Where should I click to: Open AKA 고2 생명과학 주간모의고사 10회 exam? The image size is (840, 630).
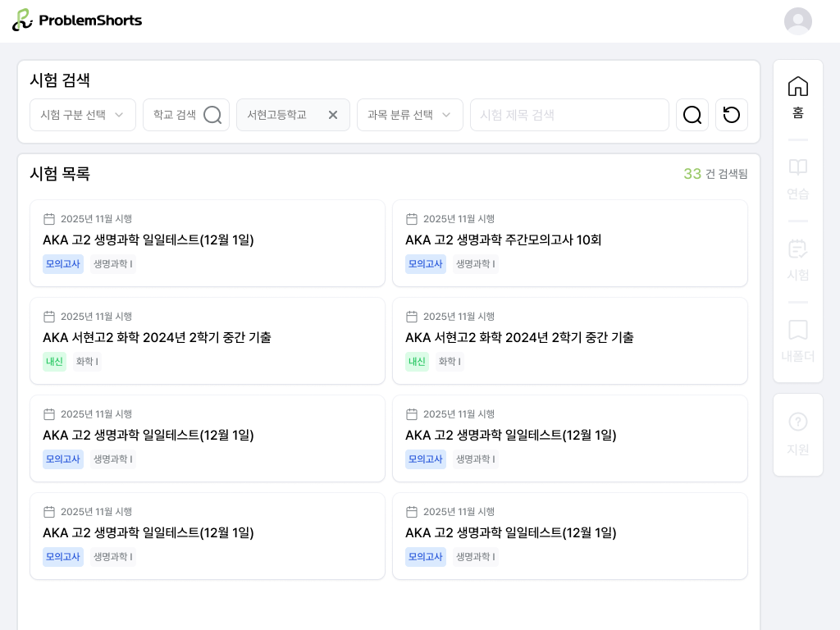pyautogui.click(x=569, y=240)
